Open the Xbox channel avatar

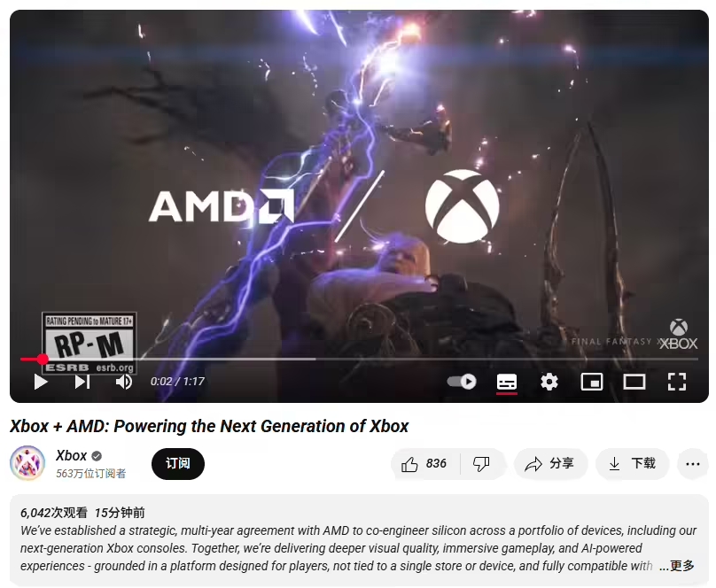click(27, 463)
